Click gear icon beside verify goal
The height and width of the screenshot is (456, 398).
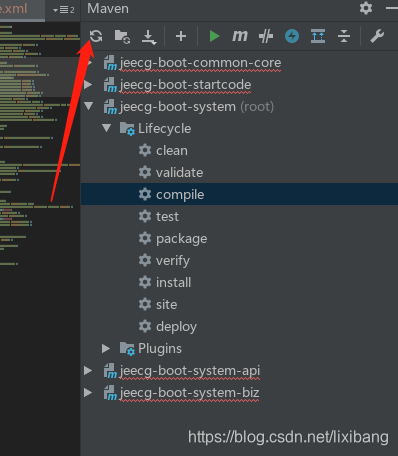coord(145,260)
